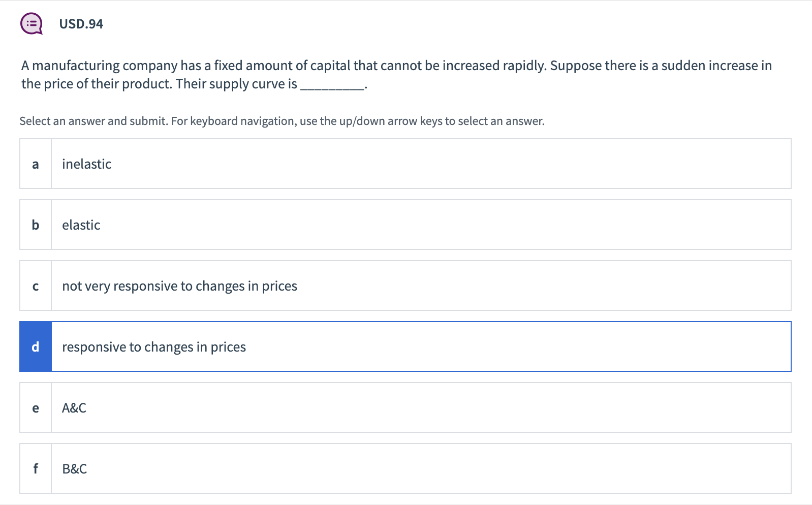Click the letter 'a' option label
The width and height of the screenshot is (812, 505).
coord(36,164)
